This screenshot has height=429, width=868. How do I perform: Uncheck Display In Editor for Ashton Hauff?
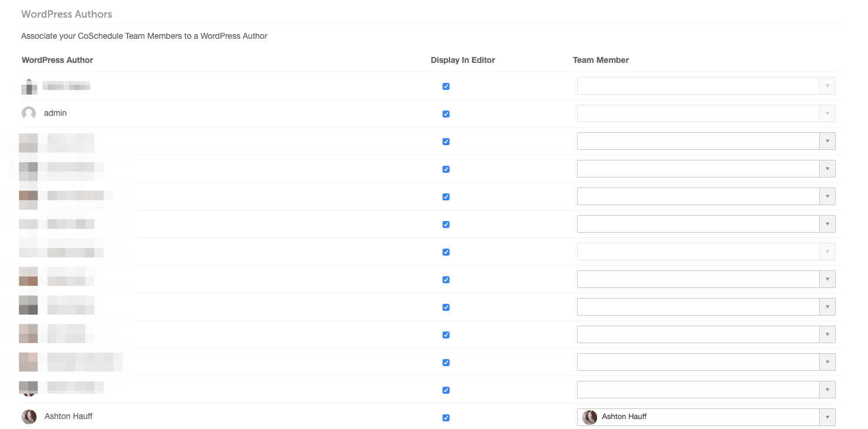coord(446,418)
